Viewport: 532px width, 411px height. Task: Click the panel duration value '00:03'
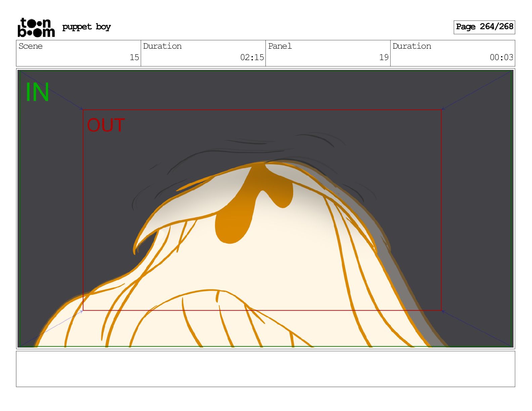click(x=501, y=57)
